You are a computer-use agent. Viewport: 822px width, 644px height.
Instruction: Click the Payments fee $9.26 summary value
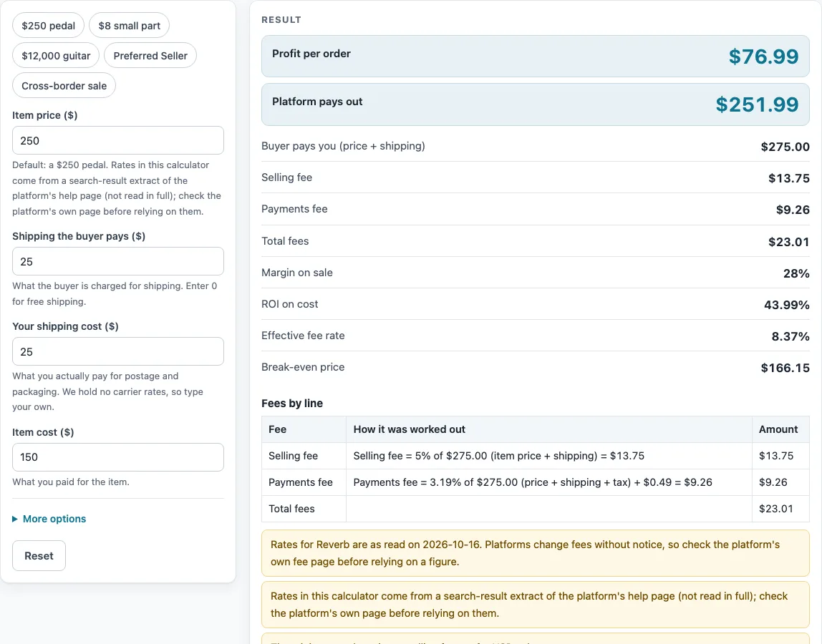point(793,210)
